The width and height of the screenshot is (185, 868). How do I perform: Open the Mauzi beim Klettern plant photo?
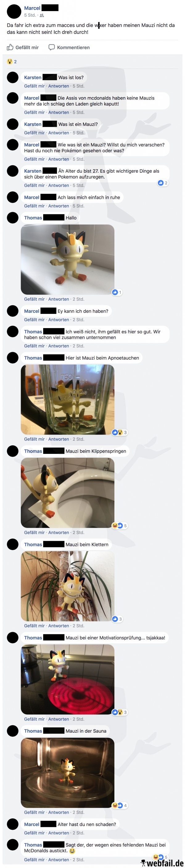(x=68, y=586)
